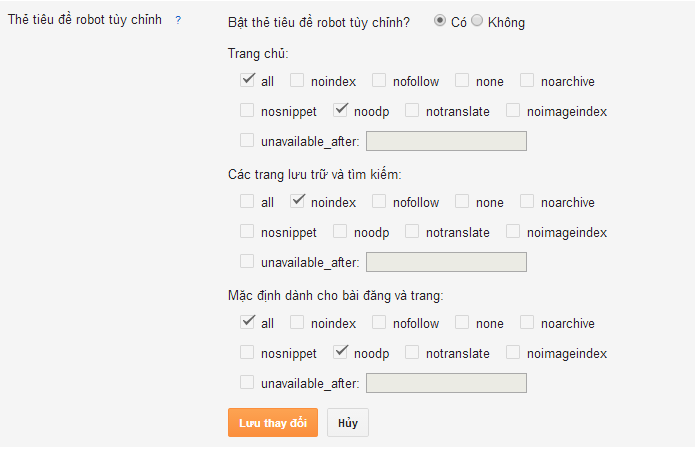The width and height of the screenshot is (695, 451).
Task: Click the help question mark icon
Action: 178,20
